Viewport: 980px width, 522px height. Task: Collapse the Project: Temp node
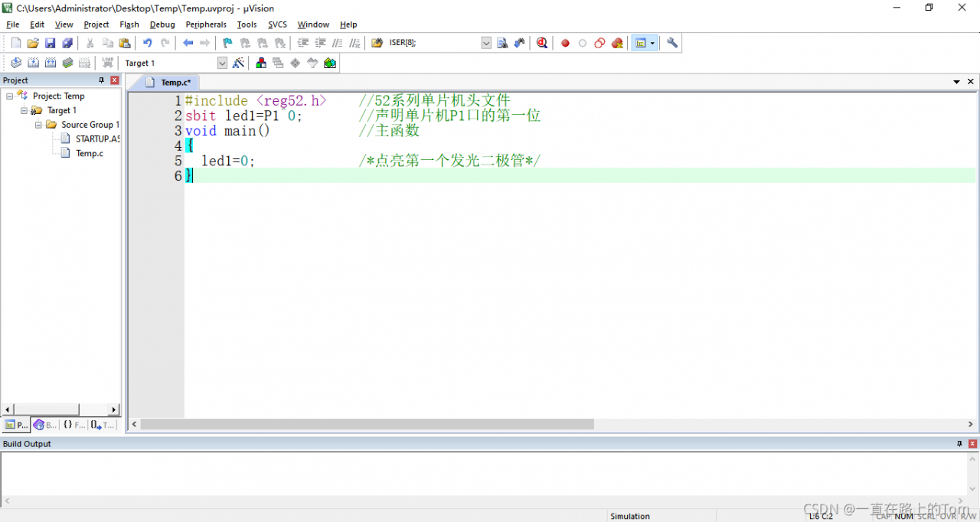tap(10, 96)
